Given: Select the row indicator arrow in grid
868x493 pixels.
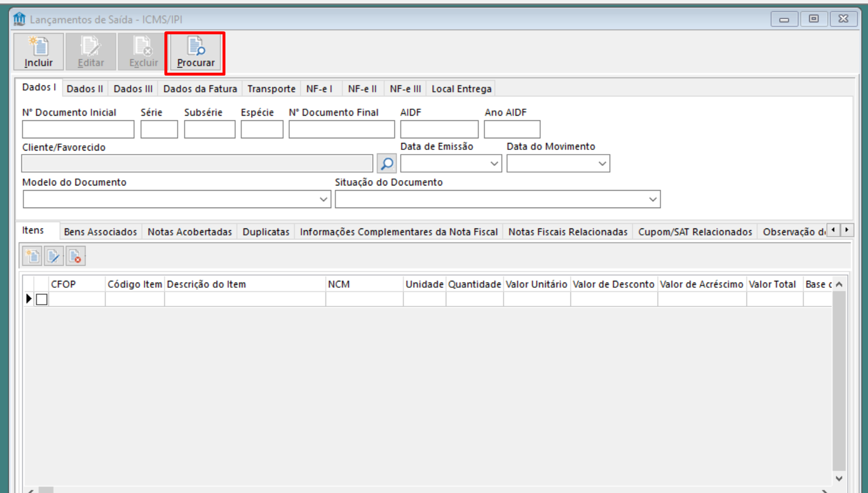Looking at the screenshot, I should pyautogui.click(x=28, y=299).
